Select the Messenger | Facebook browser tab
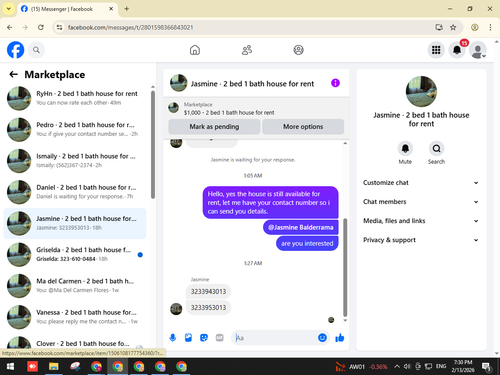The image size is (500, 375). pyautogui.click(x=67, y=9)
